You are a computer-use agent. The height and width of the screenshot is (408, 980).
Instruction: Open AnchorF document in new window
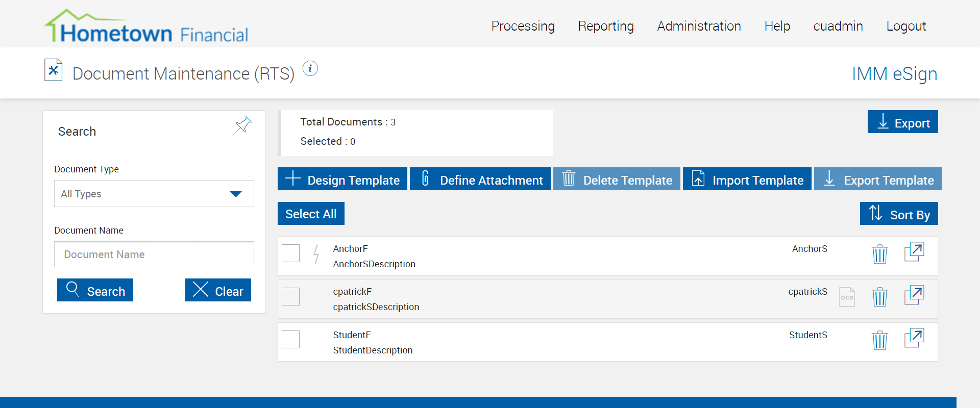[914, 252]
